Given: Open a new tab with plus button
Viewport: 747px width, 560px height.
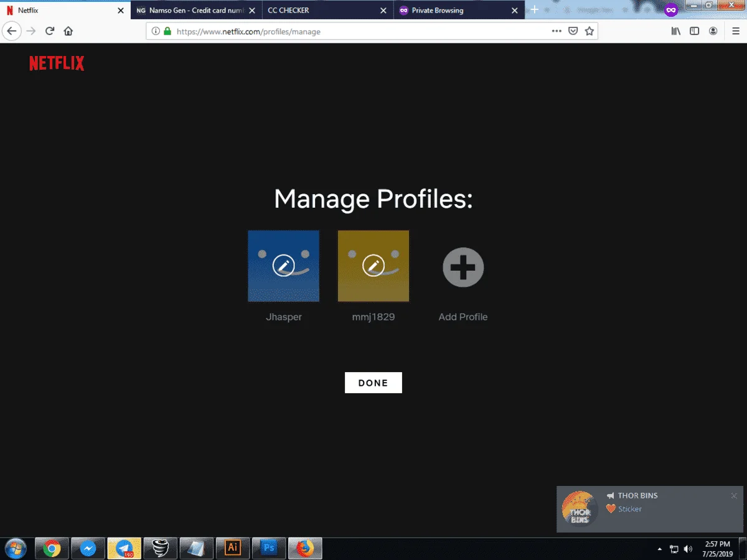Looking at the screenshot, I should 534,10.
